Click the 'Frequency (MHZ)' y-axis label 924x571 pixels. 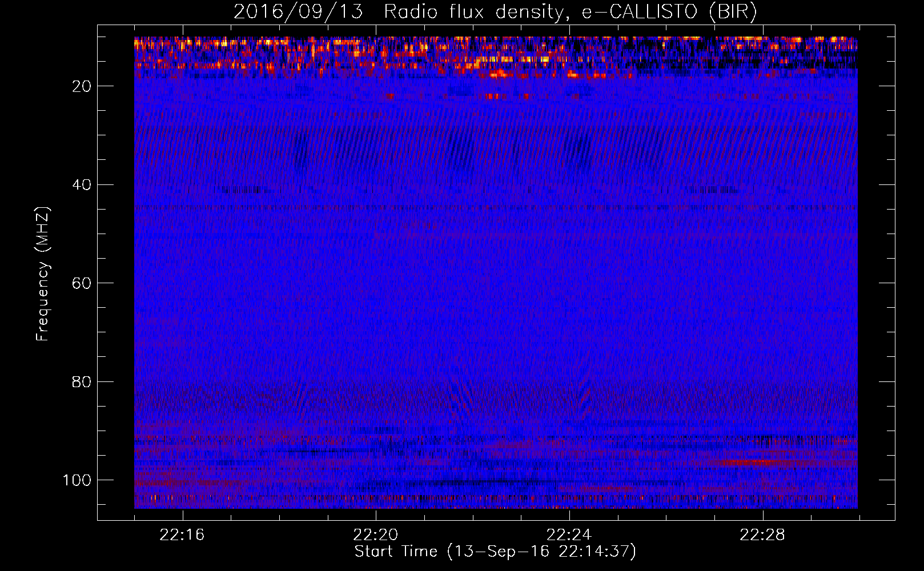43,274
